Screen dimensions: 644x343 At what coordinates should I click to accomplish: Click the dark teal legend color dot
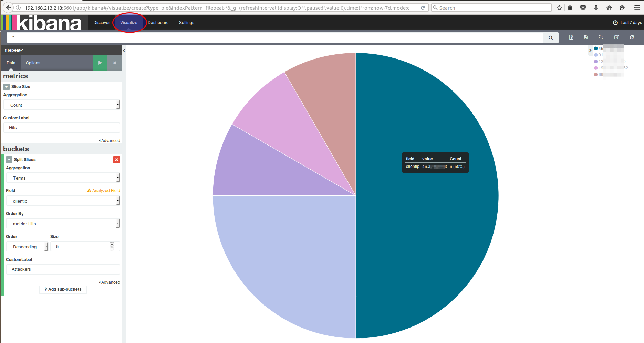tap(596, 49)
